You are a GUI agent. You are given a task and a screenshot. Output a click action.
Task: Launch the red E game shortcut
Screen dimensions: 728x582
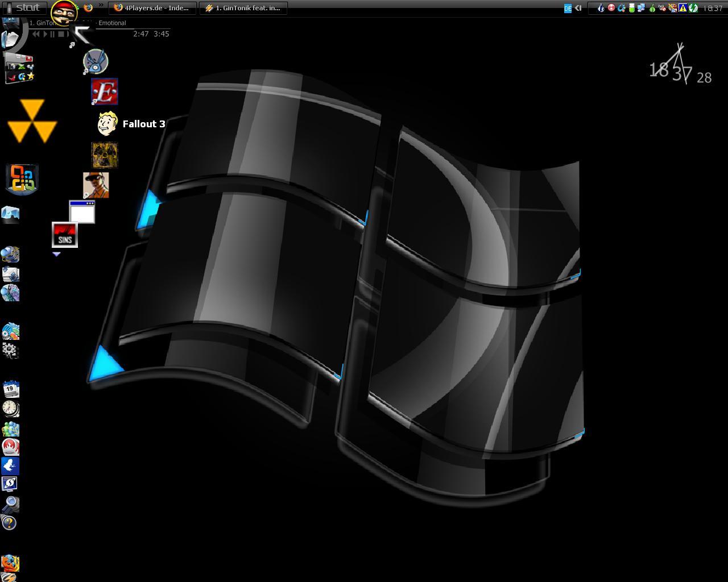105,92
